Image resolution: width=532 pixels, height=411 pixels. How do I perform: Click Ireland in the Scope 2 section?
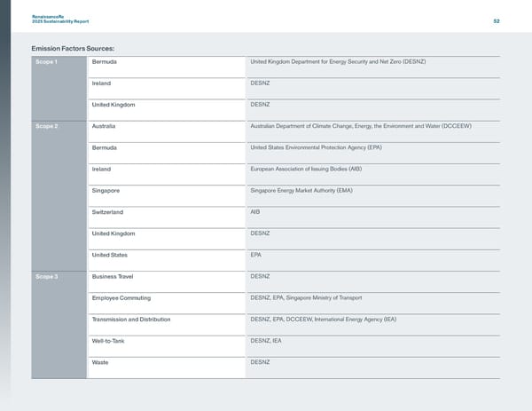(101, 170)
